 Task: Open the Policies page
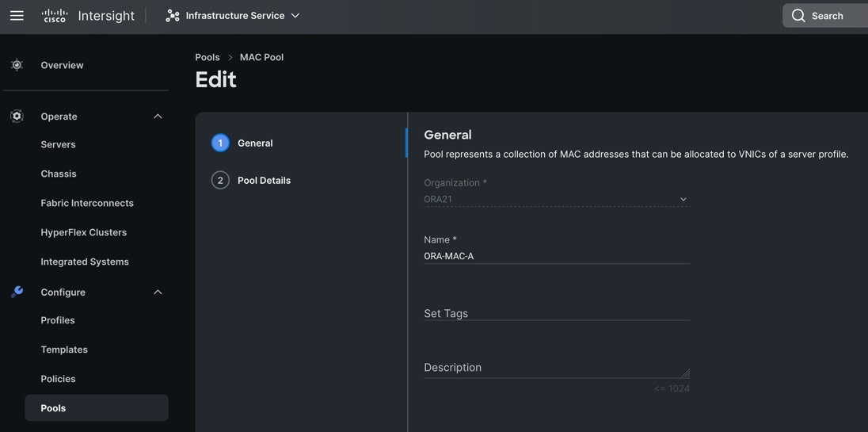[x=58, y=379]
